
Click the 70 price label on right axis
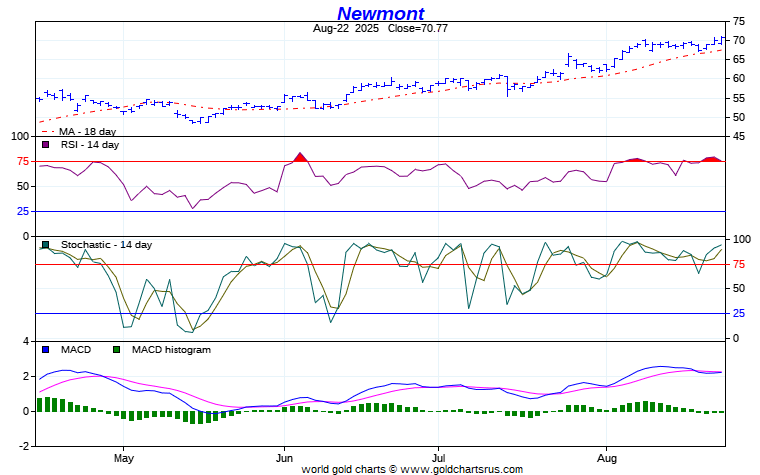tap(738, 40)
